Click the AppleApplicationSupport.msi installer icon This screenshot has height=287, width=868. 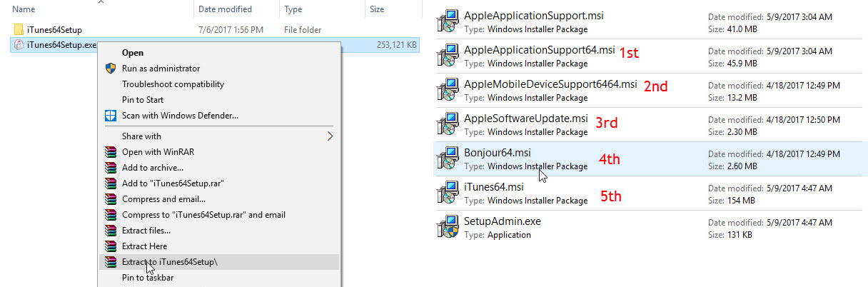click(x=448, y=21)
